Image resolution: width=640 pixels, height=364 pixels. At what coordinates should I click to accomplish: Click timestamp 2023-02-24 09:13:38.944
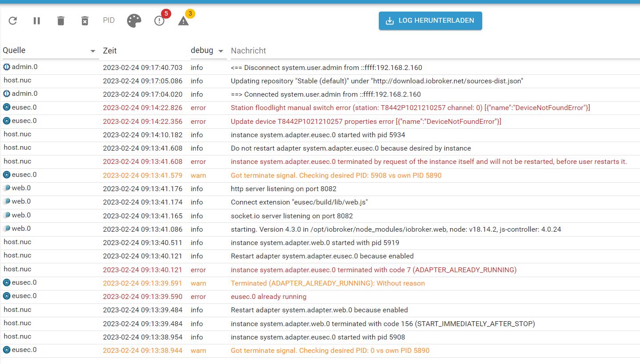pyautogui.click(x=143, y=351)
